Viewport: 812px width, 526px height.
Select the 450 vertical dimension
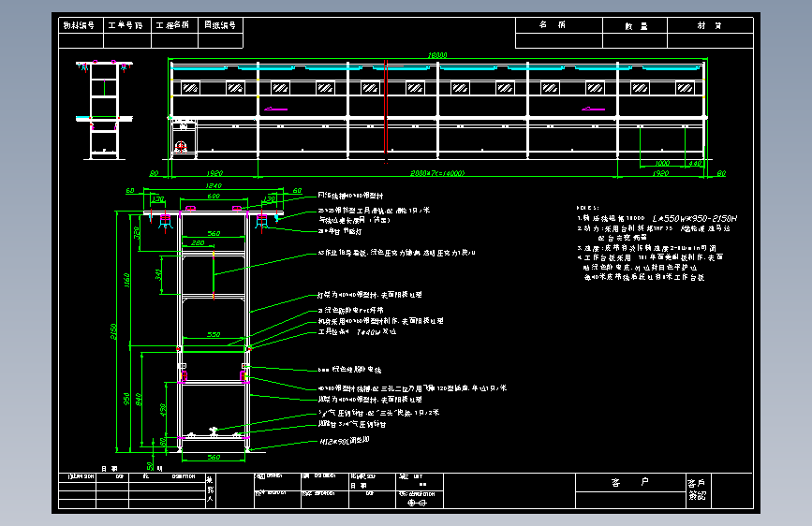(163, 410)
